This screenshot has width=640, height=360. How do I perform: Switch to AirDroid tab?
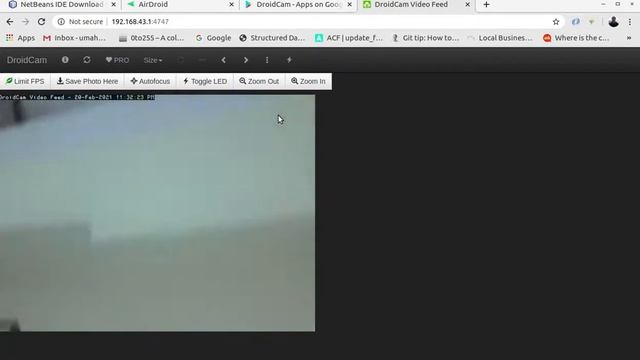point(180,4)
